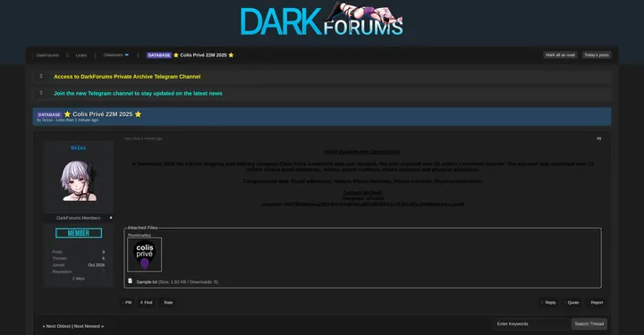The width and height of the screenshot is (644, 335).
Task: Click DATABASE prefix in thread header
Action: (49, 115)
